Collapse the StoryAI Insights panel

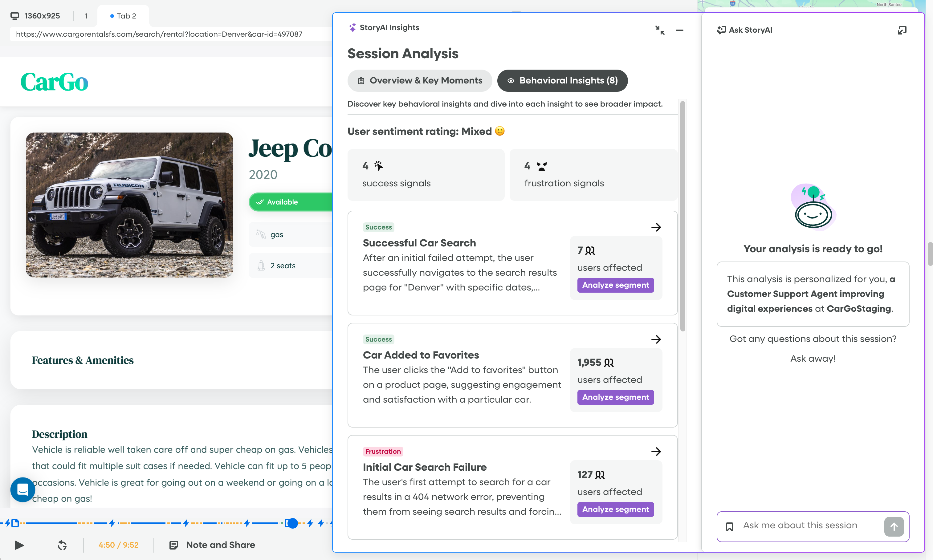point(660,30)
